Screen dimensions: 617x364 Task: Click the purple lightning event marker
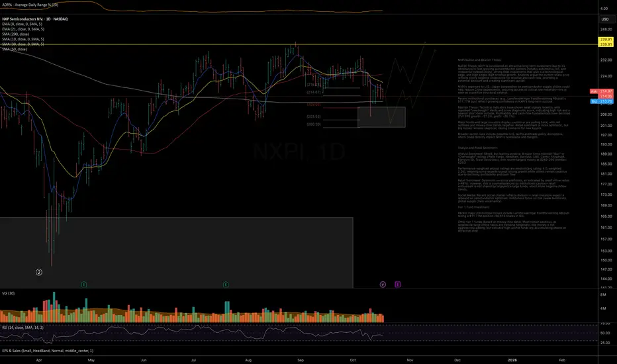383,284
